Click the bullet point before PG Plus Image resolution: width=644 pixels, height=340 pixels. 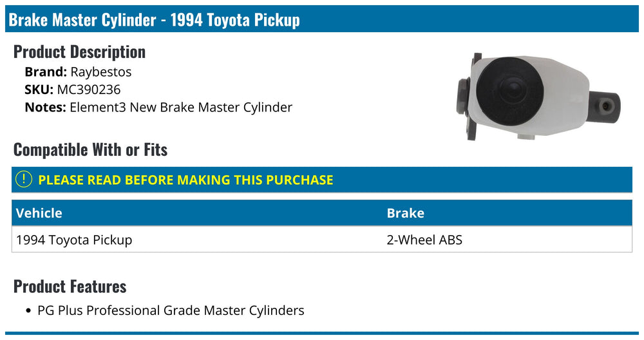pyautogui.click(x=28, y=311)
